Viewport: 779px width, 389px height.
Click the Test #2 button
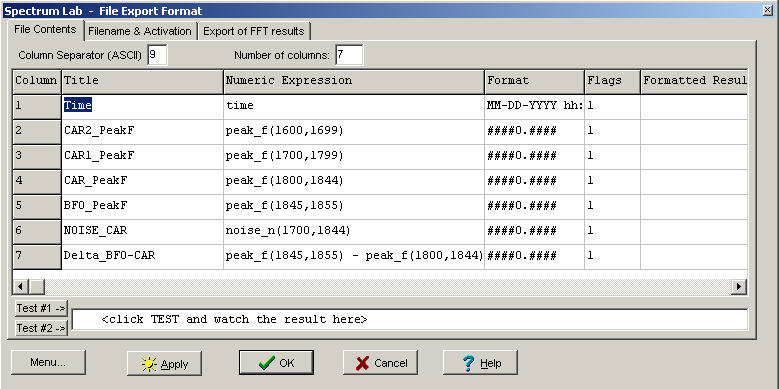[x=41, y=328]
